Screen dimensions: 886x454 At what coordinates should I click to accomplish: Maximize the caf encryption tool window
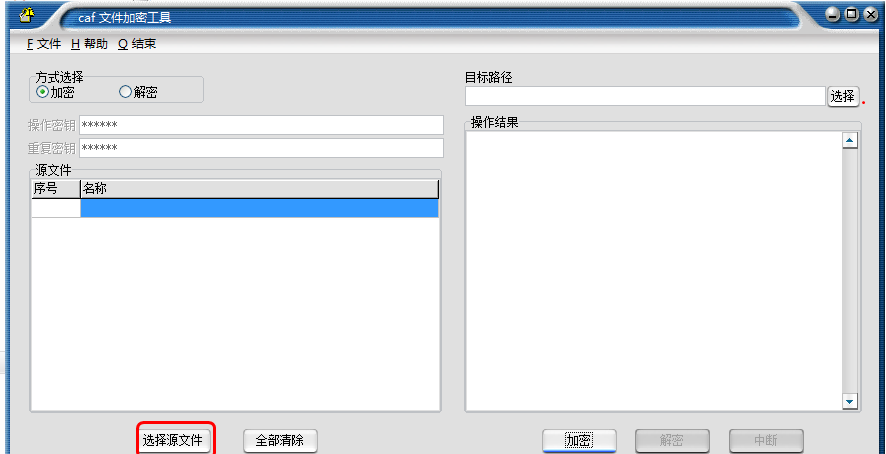pos(850,15)
